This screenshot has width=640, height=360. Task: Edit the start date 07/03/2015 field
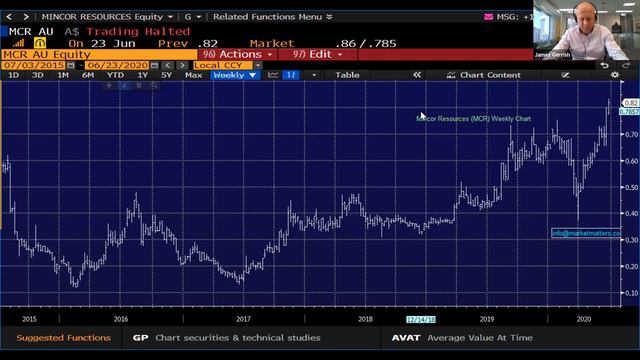click(33, 65)
